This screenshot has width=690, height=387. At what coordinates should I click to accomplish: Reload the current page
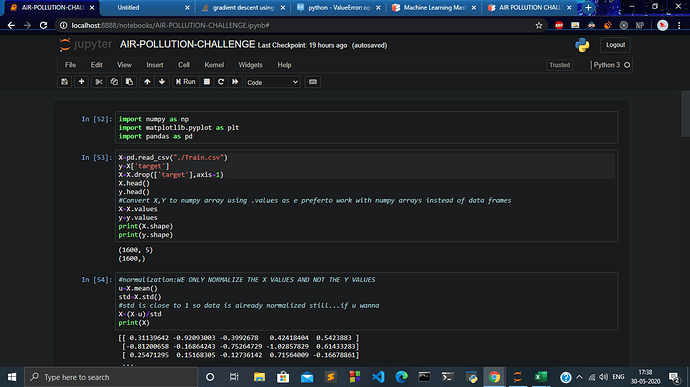(x=43, y=26)
